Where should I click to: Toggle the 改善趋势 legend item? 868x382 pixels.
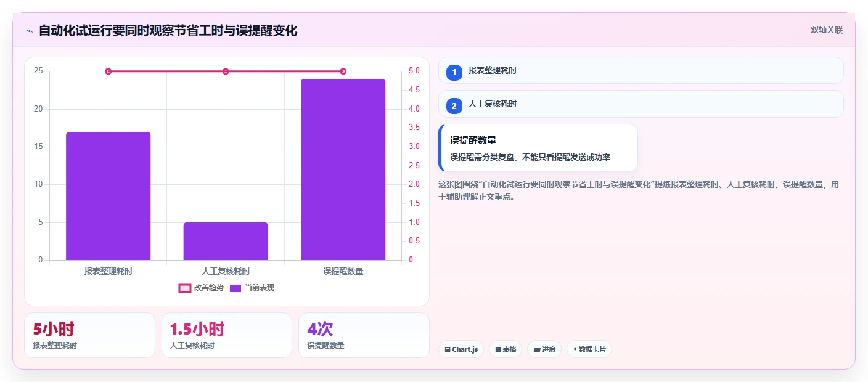coord(201,288)
